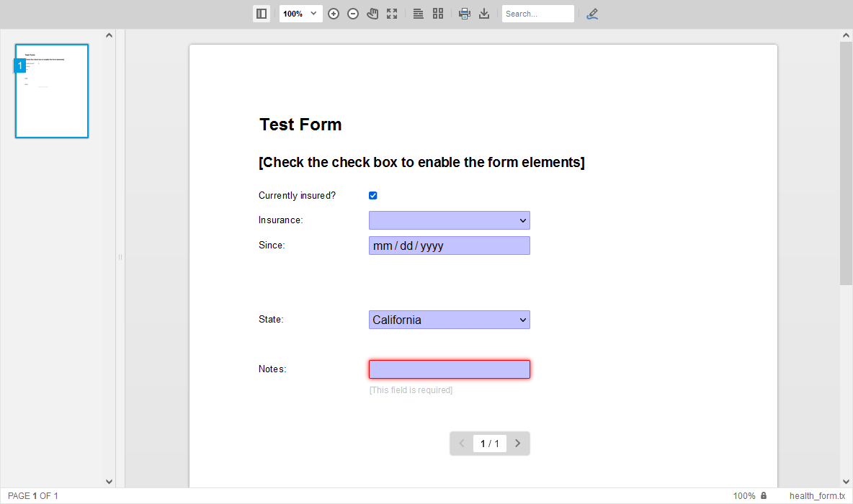Click the Test Form heading
This screenshot has width=853, height=504.
tap(300, 125)
